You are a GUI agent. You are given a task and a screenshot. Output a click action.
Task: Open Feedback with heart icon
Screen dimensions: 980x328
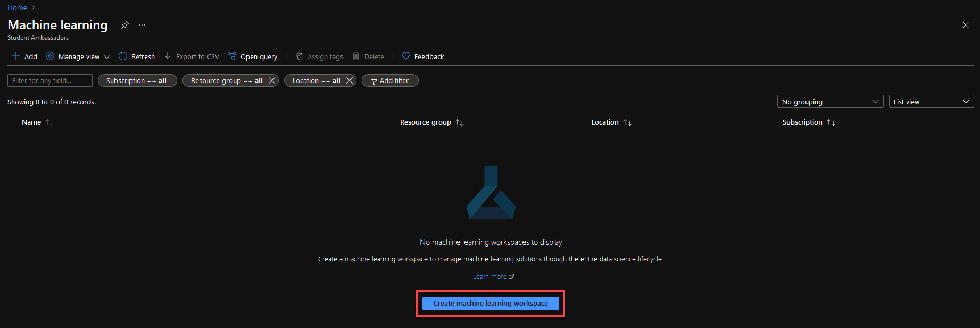[x=423, y=56]
